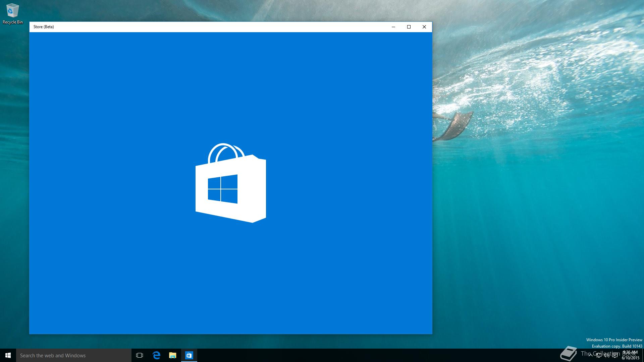Screen dimensions: 644x362
Task: Minimize the Store (Beta) window
Action: click(x=393, y=27)
